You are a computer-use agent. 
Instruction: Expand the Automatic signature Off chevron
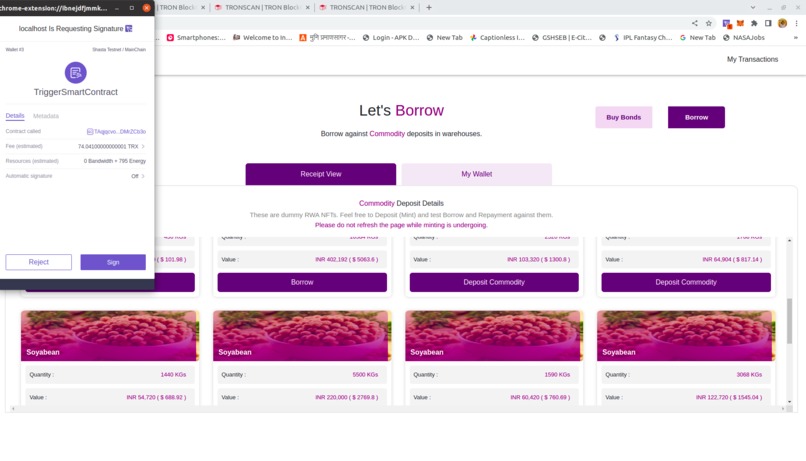pos(143,176)
